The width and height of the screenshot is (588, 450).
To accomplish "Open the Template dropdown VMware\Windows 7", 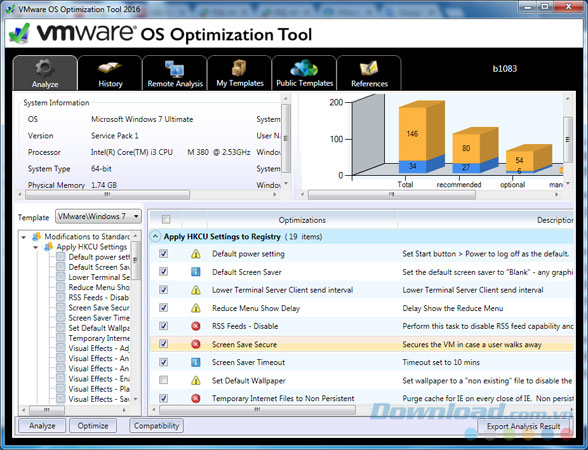I will (98, 216).
